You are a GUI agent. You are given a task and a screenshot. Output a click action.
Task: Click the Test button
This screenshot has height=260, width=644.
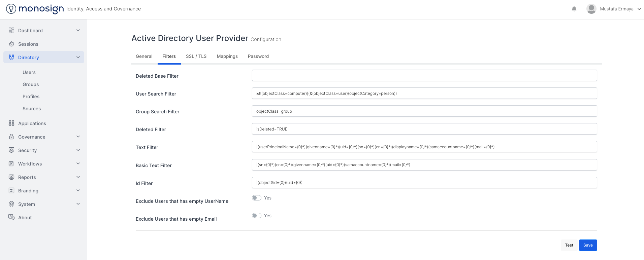coord(569,245)
